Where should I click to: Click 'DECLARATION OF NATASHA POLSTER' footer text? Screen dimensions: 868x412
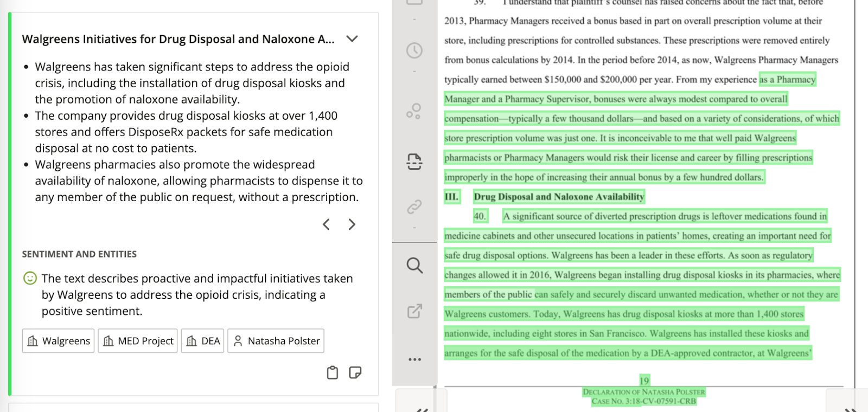(644, 392)
